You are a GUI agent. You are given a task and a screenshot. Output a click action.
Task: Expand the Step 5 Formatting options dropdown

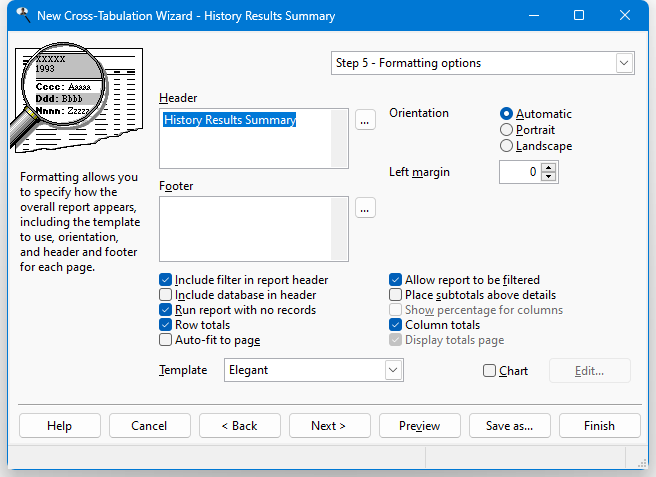click(x=624, y=63)
